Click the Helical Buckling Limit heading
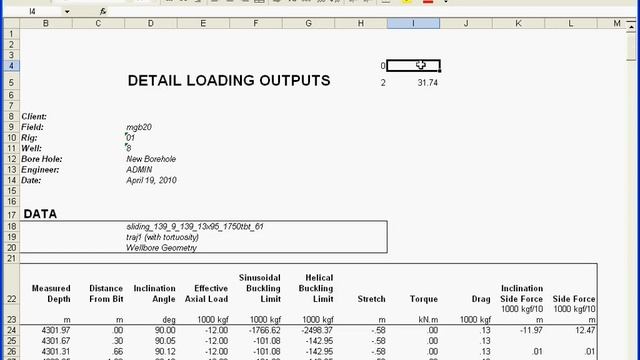640x360 pixels. (316, 289)
